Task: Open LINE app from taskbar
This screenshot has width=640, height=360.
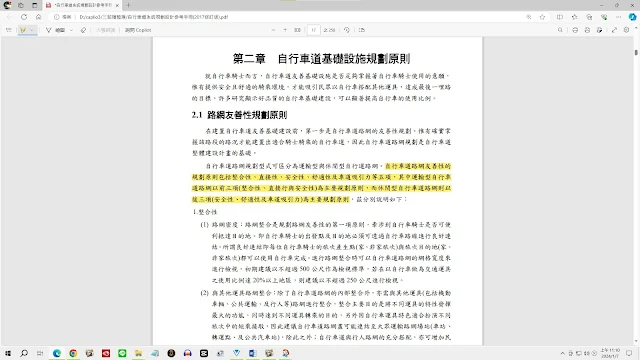Action: (x=122, y=353)
